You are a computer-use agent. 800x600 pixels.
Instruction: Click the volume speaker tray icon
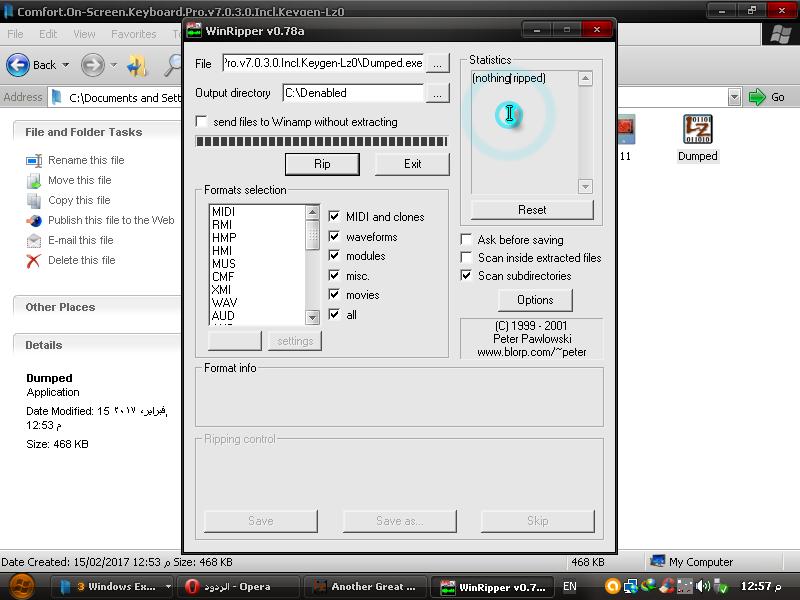coord(703,586)
